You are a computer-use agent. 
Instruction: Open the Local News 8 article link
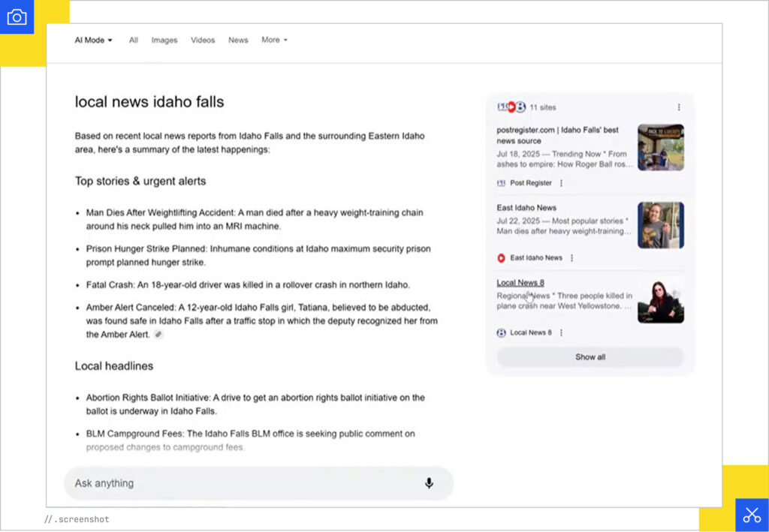tap(520, 282)
